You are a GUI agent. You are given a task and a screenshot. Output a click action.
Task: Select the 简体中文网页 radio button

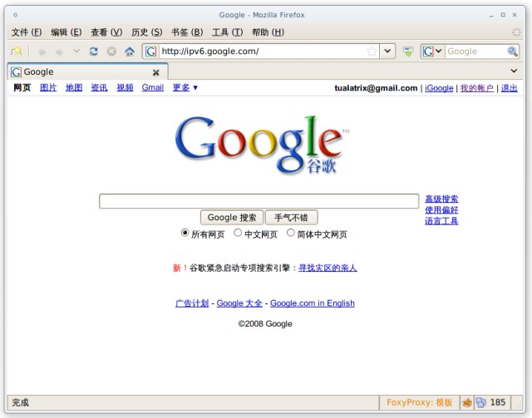point(290,233)
